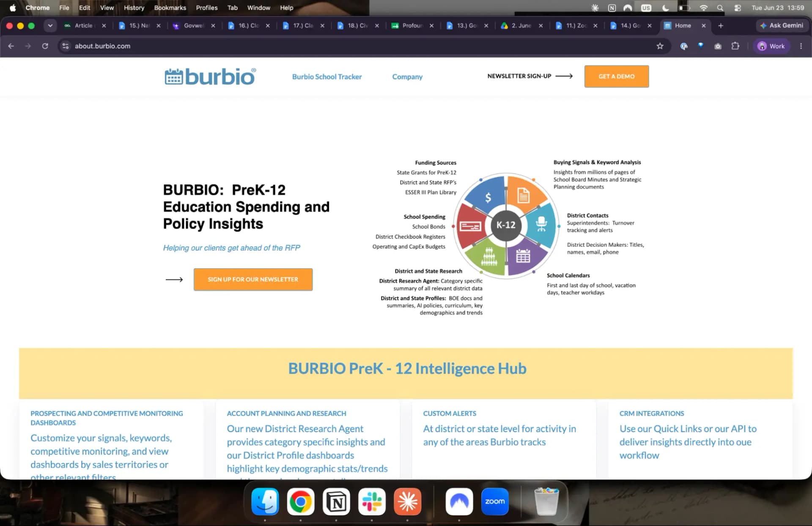This screenshot has height=526, width=812.
Task: Open Spotlight search in the menu bar
Action: tap(720, 8)
